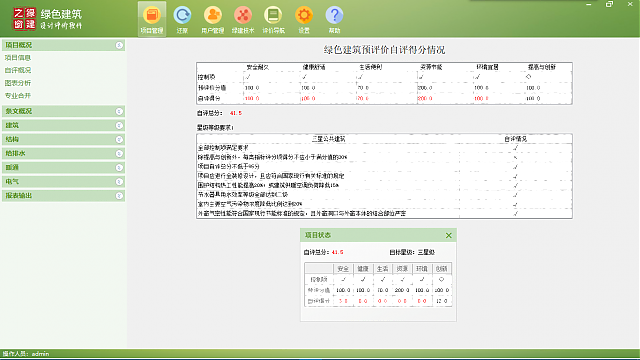Screen dimensions: 640x360
Task: Open 项目管理 from the toolbar
Action: (152, 19)
